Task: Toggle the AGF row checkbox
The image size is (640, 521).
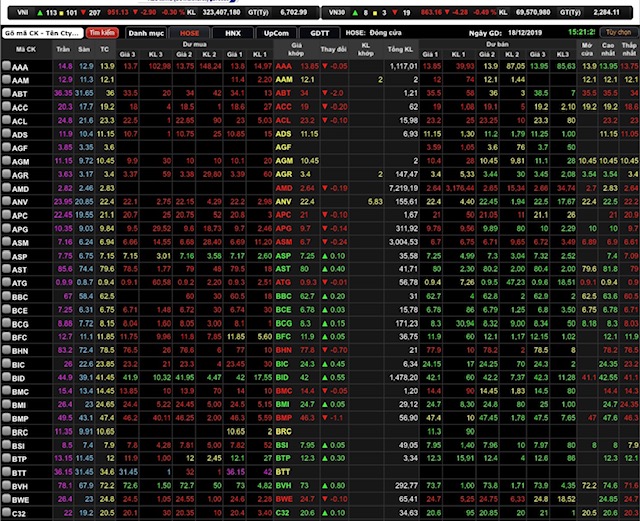Action: [x=6, y=147]
